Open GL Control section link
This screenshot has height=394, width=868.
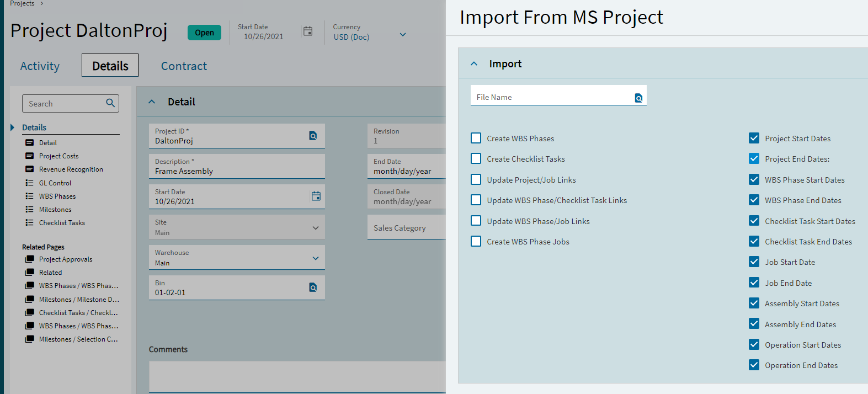[x=55, y=183]
